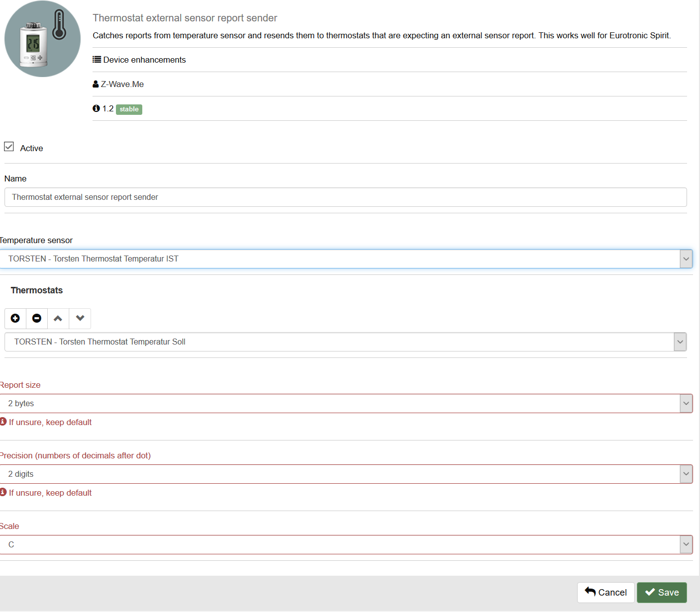Click the add thermostat plus icon
Image resolution: width=700 pixels, height=612 pixels.
tap(15, 318)
